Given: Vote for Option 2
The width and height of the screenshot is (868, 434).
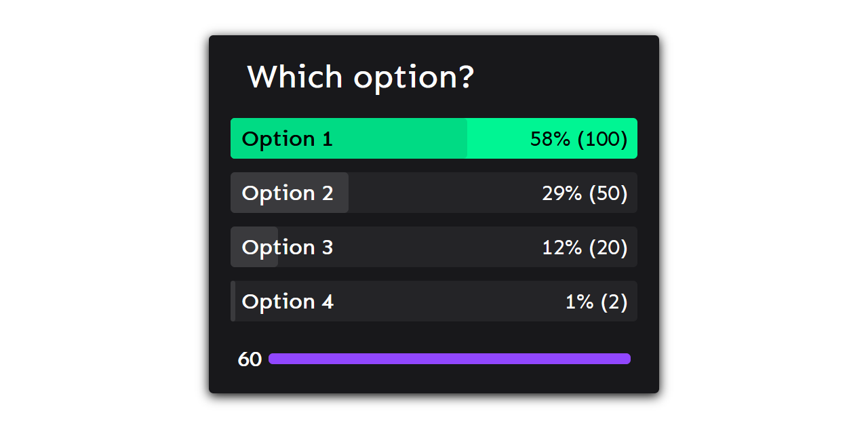Looking at the screenshot, I should pyautogui.click(x=434, y=193).
